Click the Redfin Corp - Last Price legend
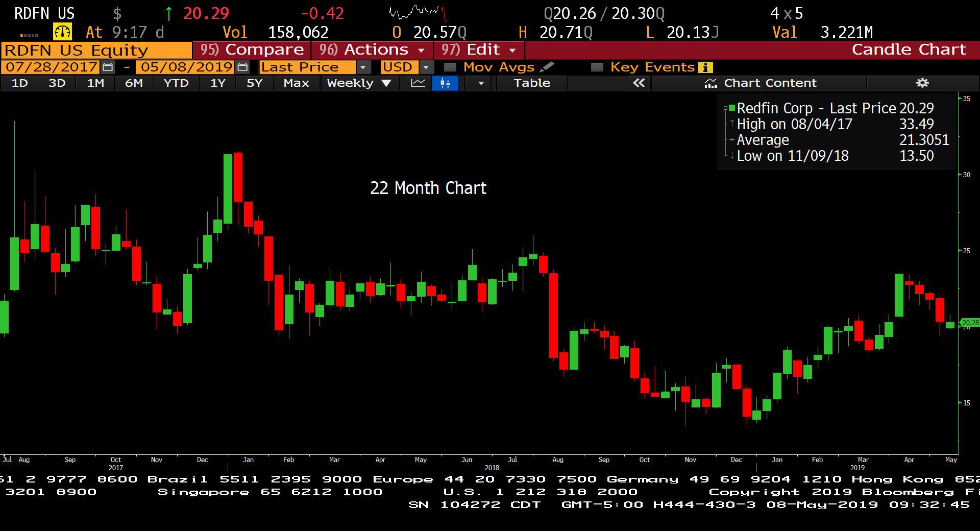The height and width of the screenshot is (531, 980). (x=835, y=108)
